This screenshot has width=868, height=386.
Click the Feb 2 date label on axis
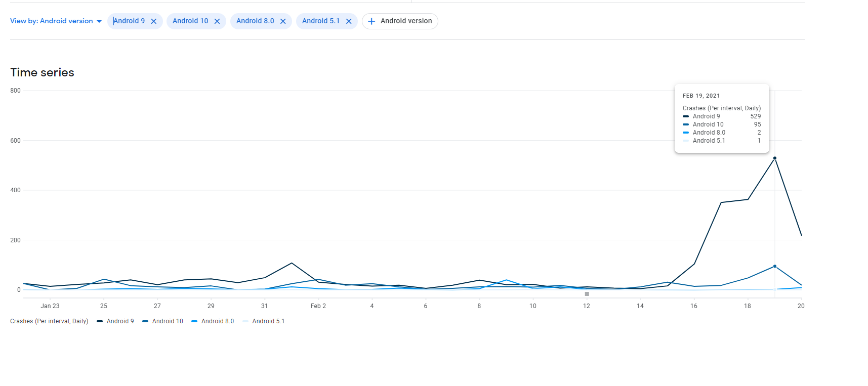(318, 306)
